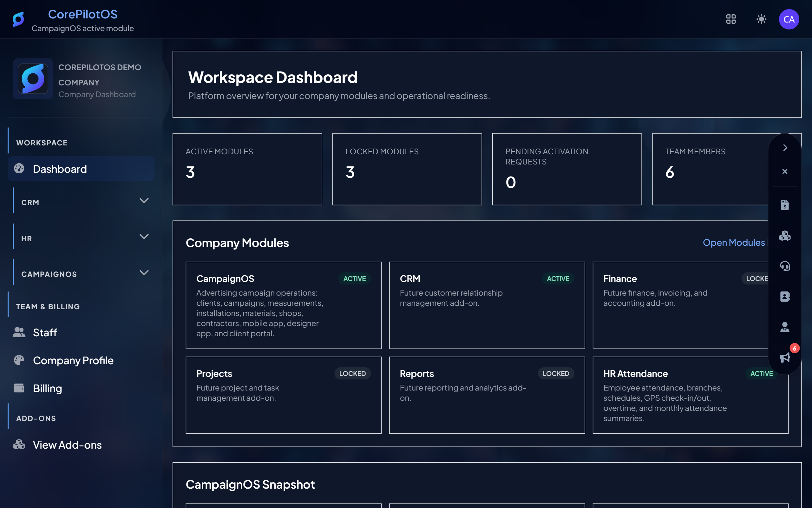Click the headset support icon
Image resolution: width=812 pixels, height=508 pixels.
pos(785,266)
